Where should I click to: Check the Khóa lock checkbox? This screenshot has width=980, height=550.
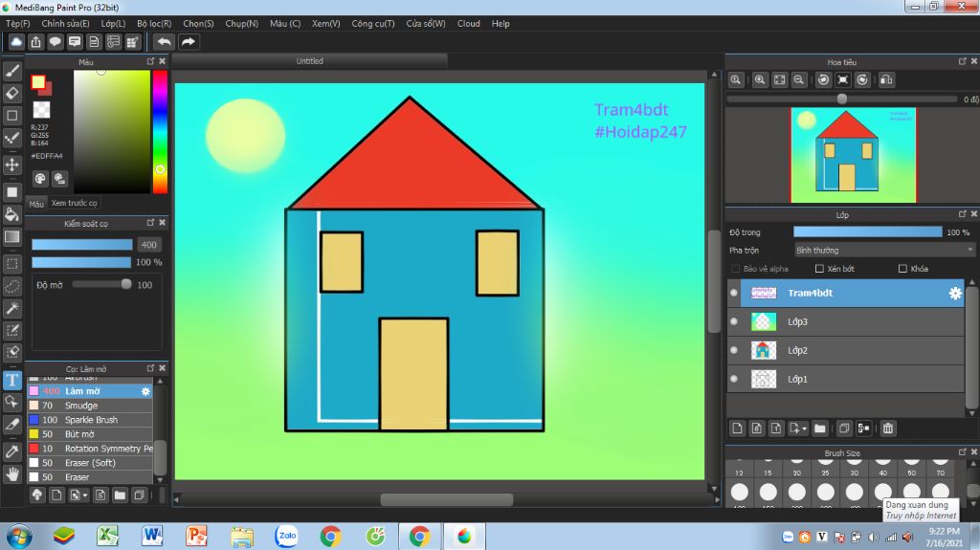pos(902,269)
